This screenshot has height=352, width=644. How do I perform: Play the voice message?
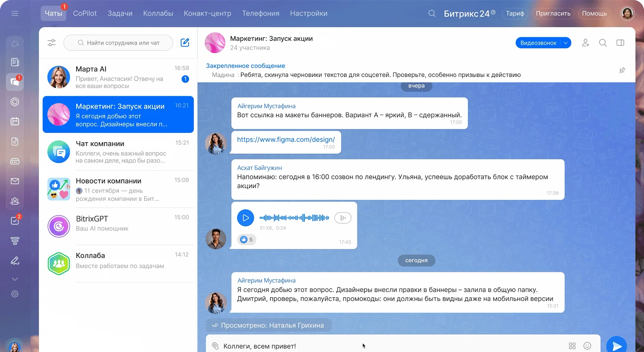[246, 218]
